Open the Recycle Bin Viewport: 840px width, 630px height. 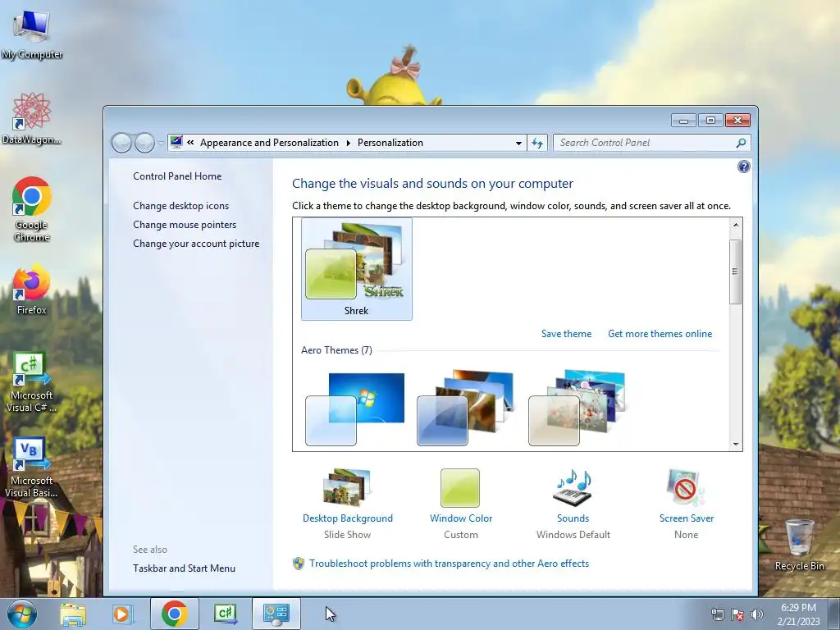pos(799,545)
